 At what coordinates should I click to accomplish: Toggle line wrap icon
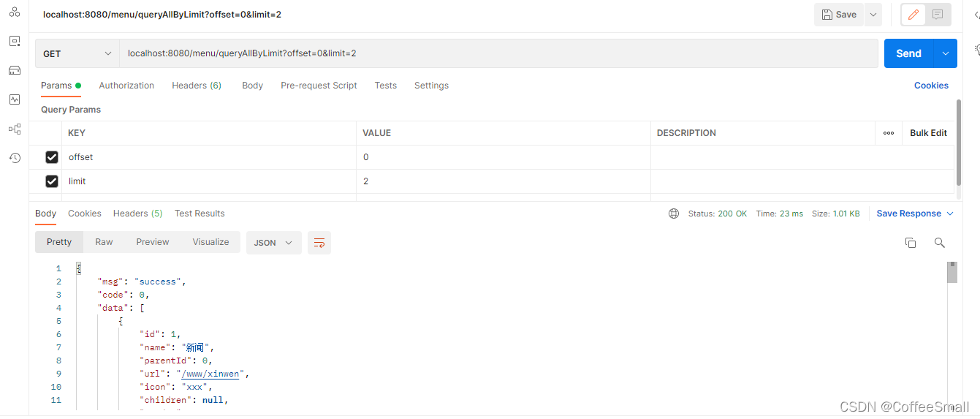[319, 243]
